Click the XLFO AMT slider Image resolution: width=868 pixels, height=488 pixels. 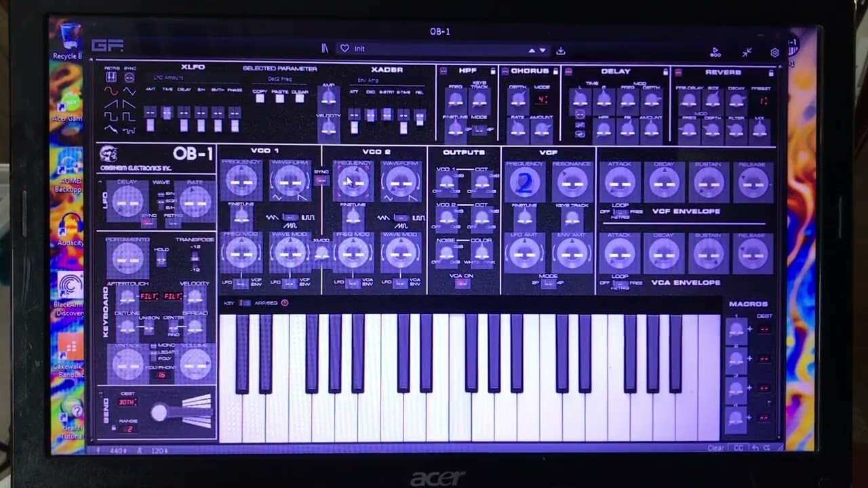click(x=150, y=119)
